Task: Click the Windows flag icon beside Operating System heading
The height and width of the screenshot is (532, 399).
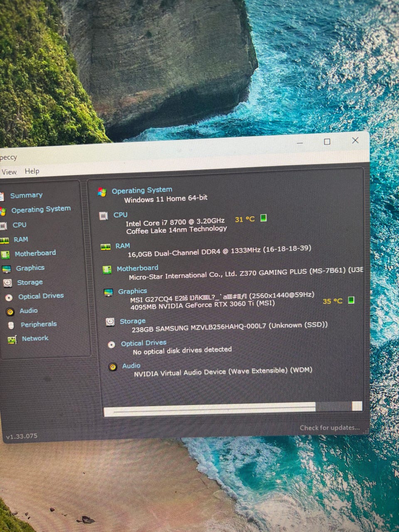Action: click(x=102, y=192)
